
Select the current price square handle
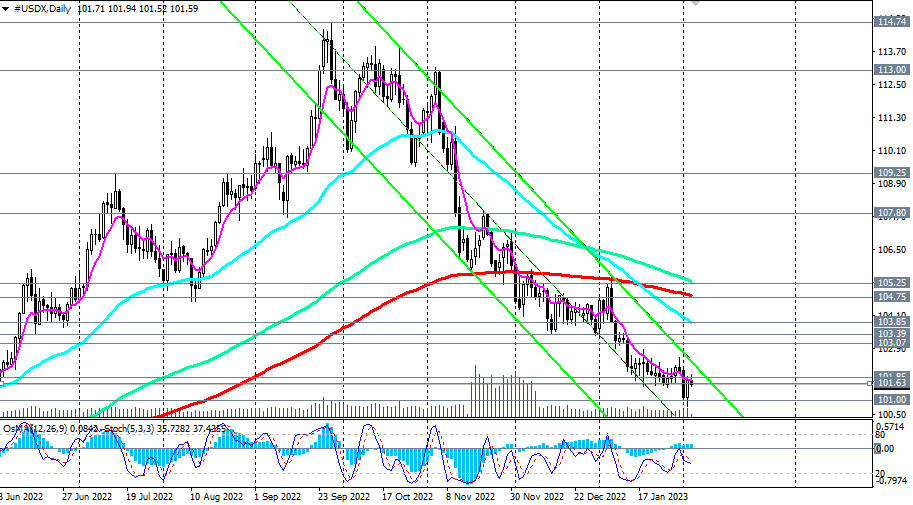[870, 383]
